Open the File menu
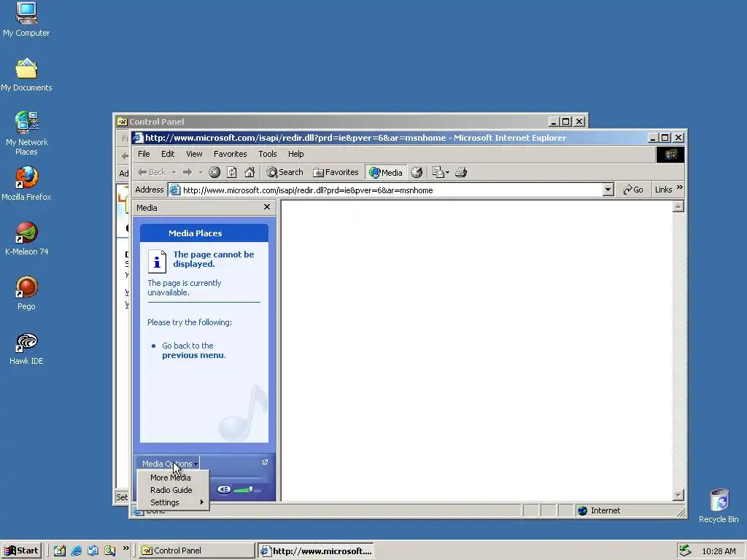This screenshot has width=747, height=560. tap(144, 154)
